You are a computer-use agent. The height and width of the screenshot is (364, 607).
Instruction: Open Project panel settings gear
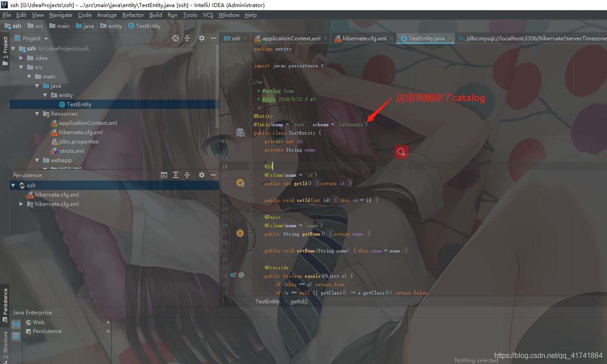(x=202, y=38)
